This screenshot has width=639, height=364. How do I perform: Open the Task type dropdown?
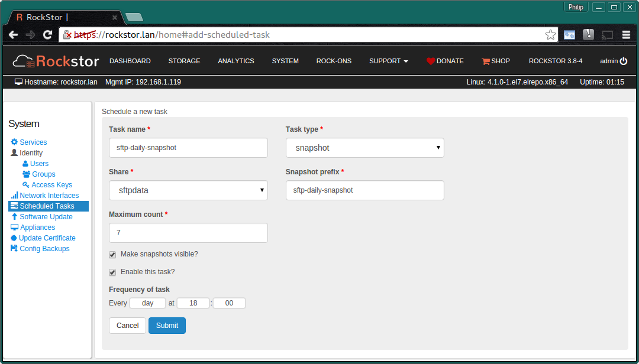[364, 148]
